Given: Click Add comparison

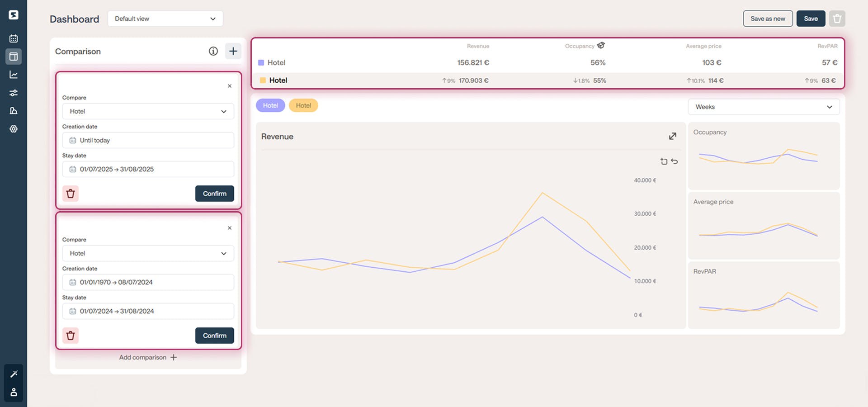Looking at the screenshot, I should tap(148, 357).
